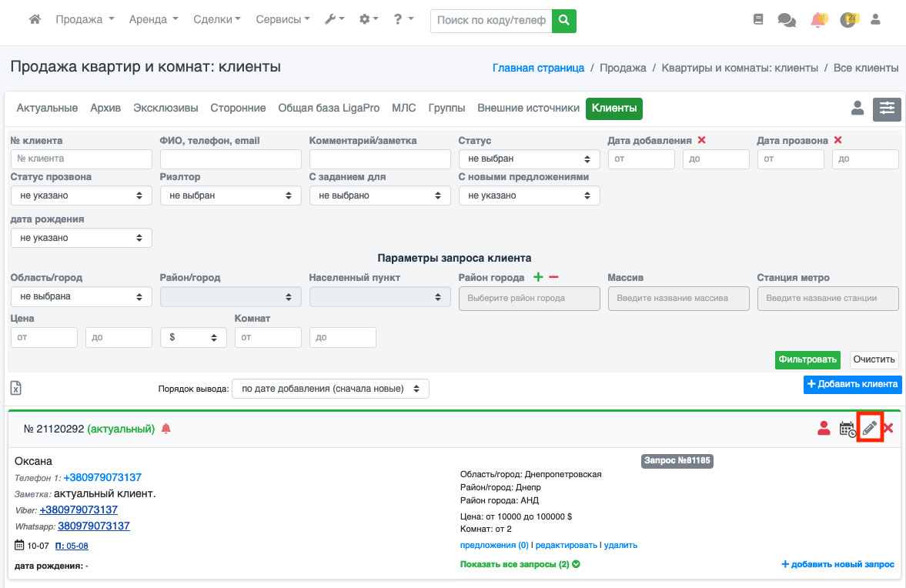Click green plus next to Район города

pyautogui.click(x=538, y=277)
